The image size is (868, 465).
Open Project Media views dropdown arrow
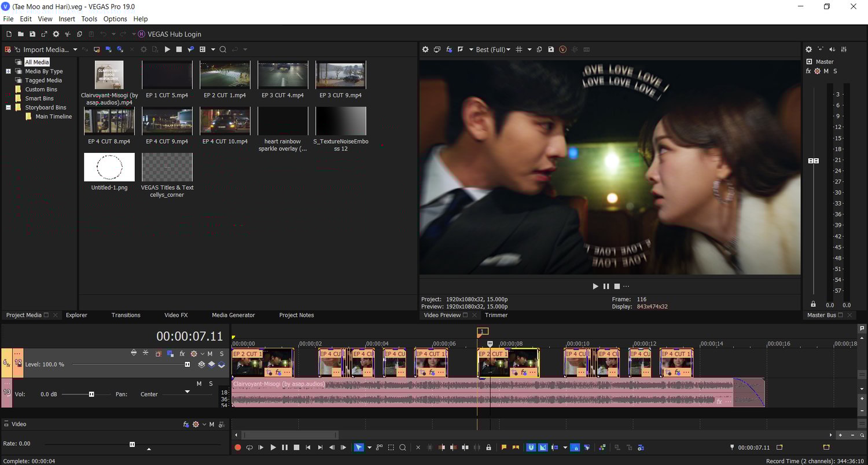(213, 50)
